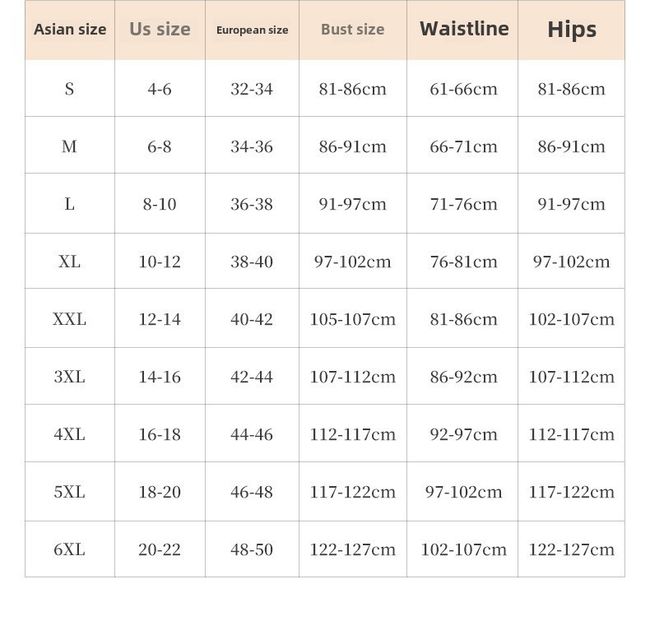650x644 pixels.
Task: Click the European size column header
Action: pos(252,30)
